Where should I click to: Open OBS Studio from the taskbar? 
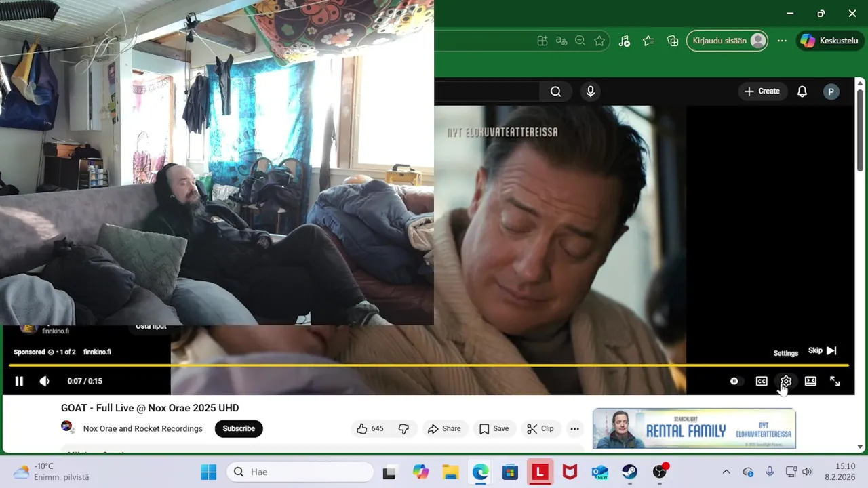pos(660,472)
